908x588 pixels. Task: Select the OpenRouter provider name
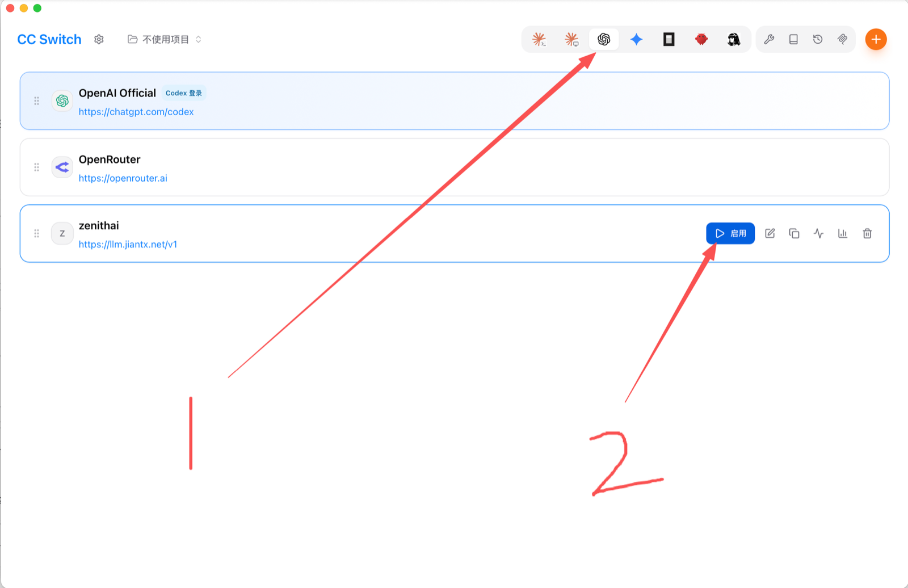coord(110,159)
